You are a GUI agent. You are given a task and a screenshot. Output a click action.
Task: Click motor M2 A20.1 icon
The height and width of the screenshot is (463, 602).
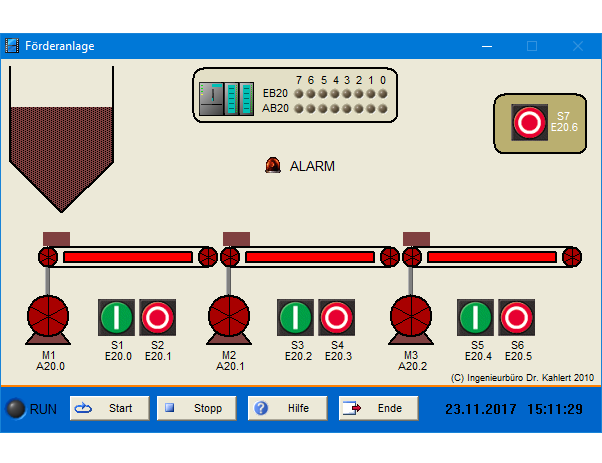229,320
